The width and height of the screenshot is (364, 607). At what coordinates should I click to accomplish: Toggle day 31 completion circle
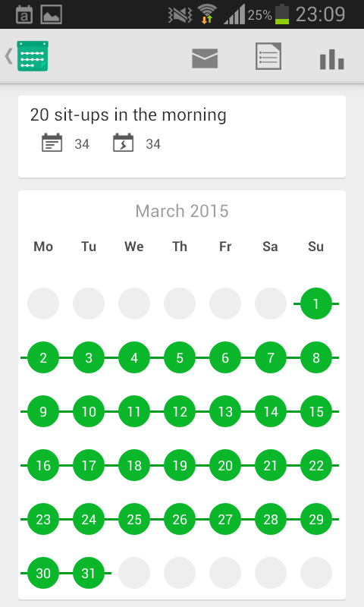tap(89, 573)
